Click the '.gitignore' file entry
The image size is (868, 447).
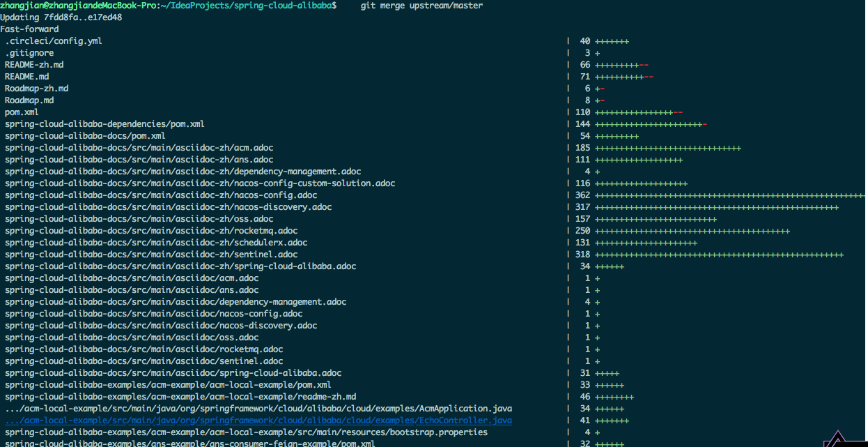(x=29, y=53)
